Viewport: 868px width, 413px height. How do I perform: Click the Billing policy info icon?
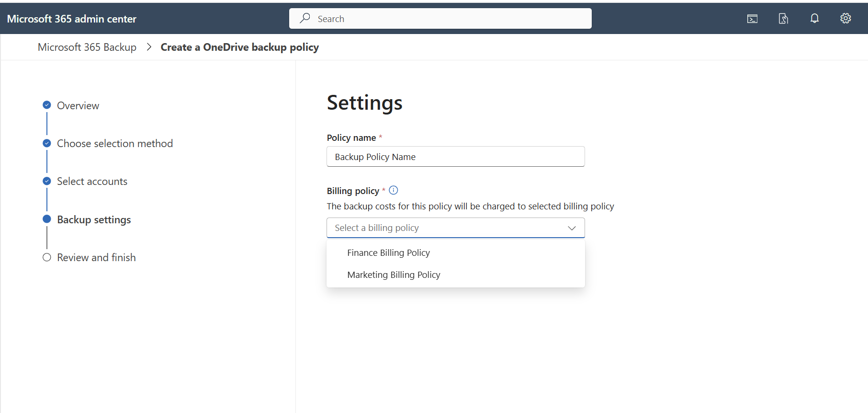click(x=394, y=190)
